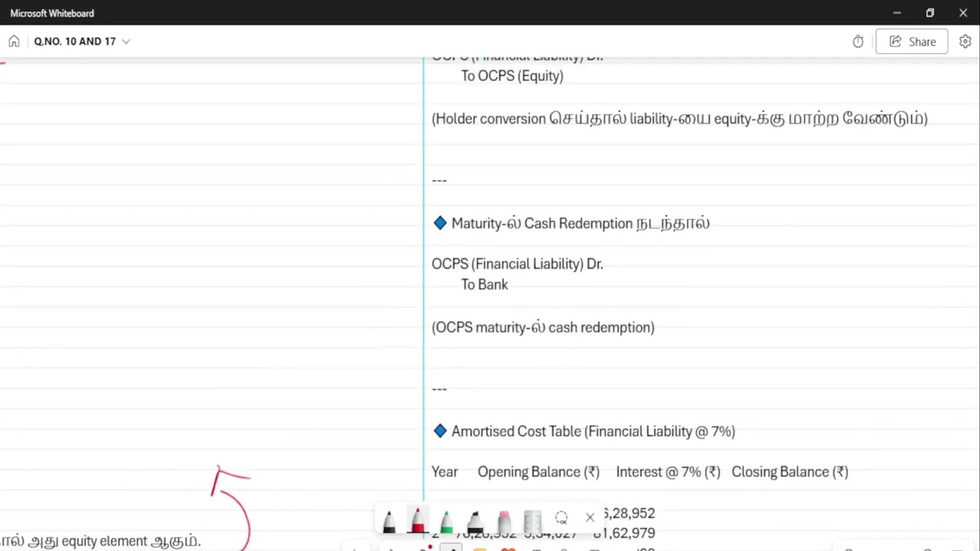The width and height of the screenshot is (980, 551).
Task: Click the 'Year' column header
Action: [445, 472]
